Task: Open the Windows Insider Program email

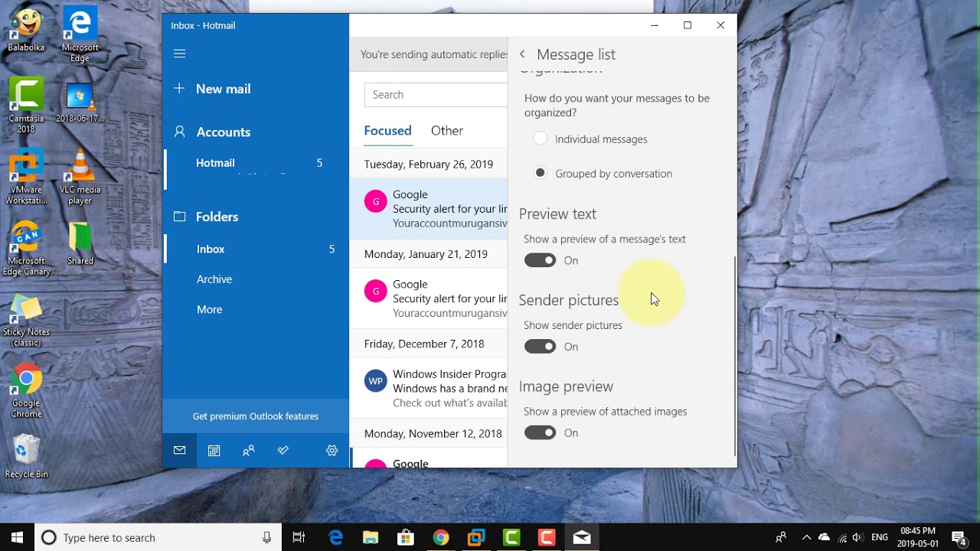Action: tap(429, 388)
